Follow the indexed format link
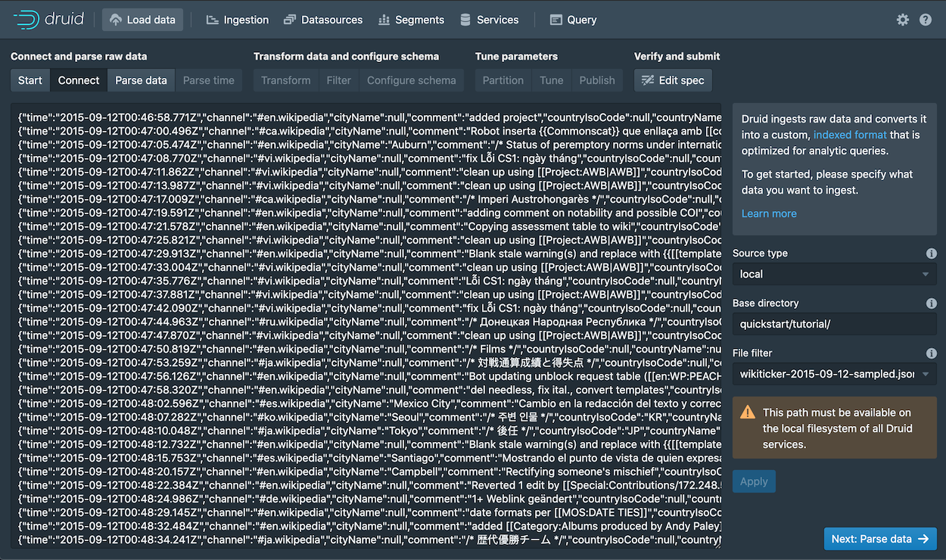Viewport: 946px width, 560px height. tap(849, 135)
